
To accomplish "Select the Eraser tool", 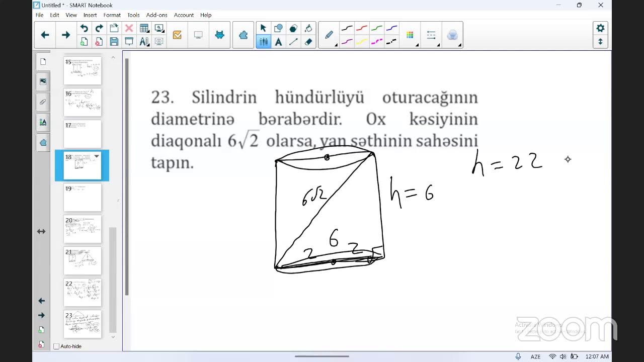I will click(x=308, y=42).
